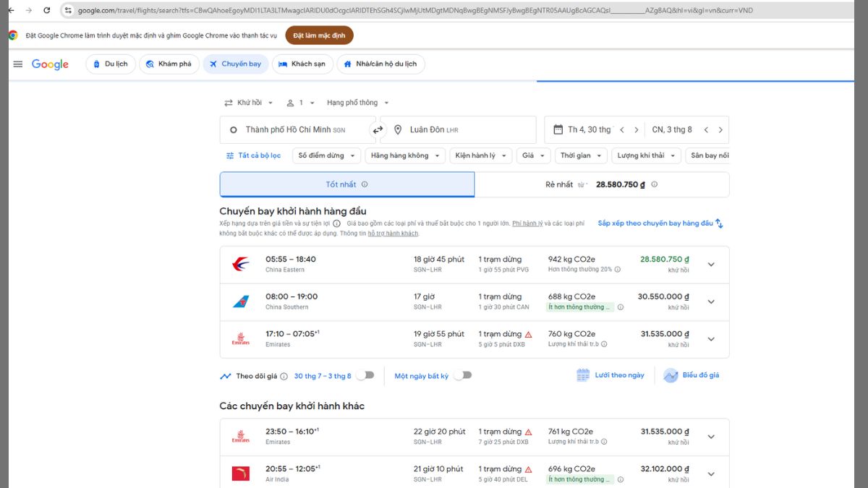868x488 pixels.
Task: Select previous departure date arrow
Action: (621, 130)
